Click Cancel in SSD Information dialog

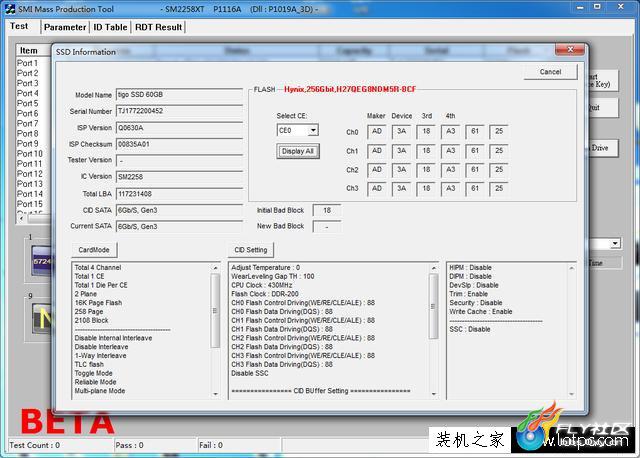pyautogui.click(x=550, y=72)
